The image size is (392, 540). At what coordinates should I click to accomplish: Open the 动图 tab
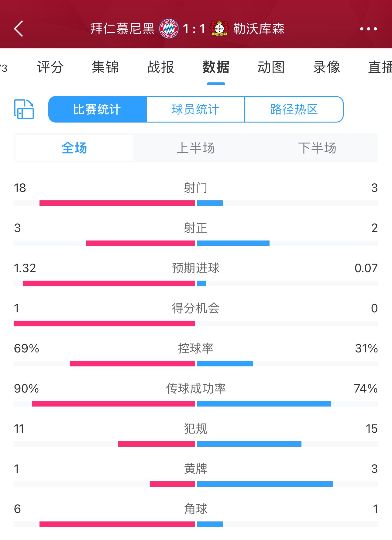pyautogui.click(x=271, y=67)
